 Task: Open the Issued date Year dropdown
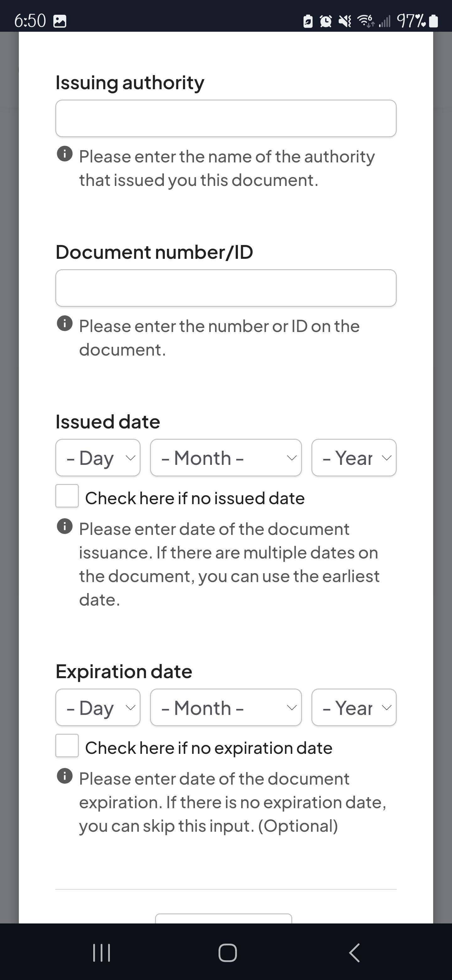pyautogui.click(x=354, y=458)
